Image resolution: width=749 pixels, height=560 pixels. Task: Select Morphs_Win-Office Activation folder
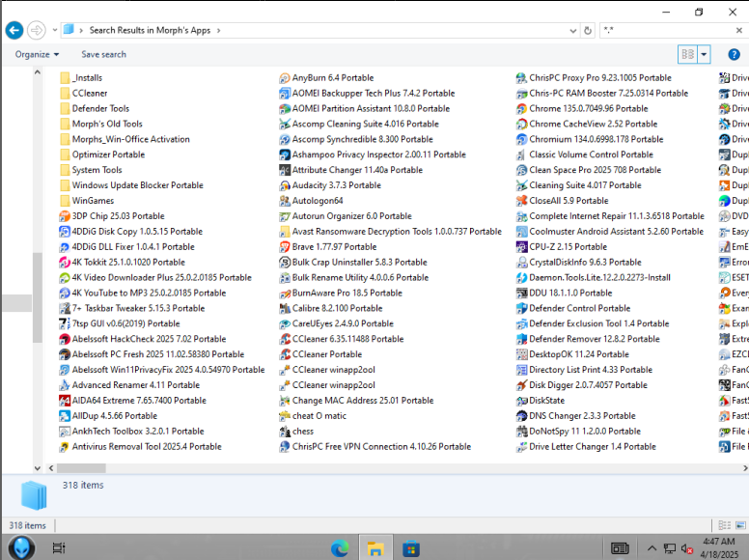click(125, 140)
